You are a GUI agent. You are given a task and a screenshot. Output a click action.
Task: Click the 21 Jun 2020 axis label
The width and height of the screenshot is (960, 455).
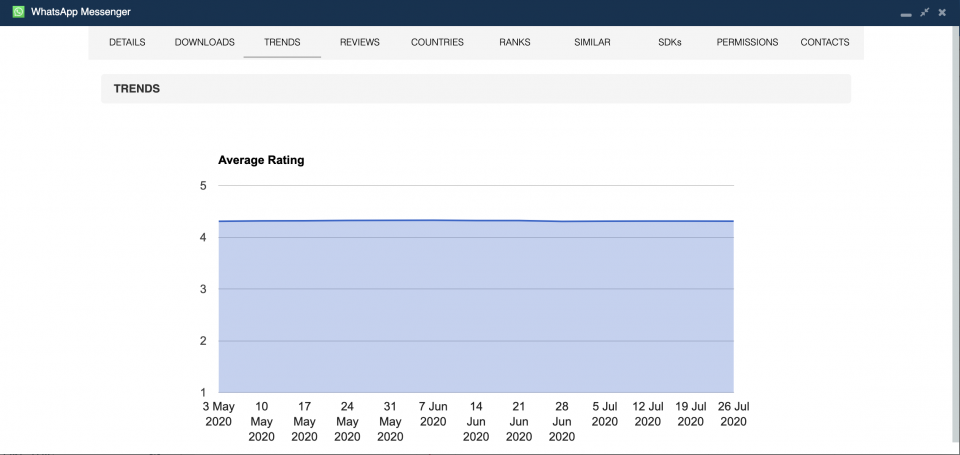519,421
